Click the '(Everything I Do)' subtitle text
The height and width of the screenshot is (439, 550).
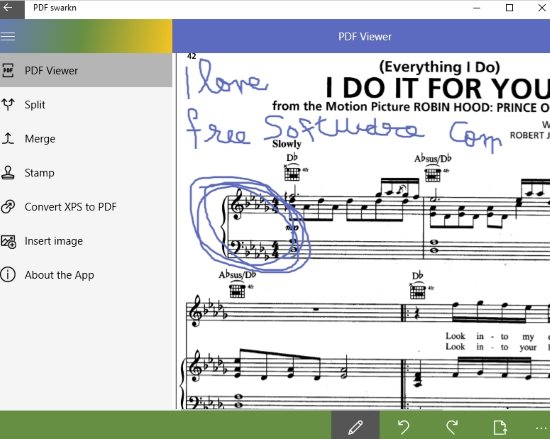tap(440, 67)
